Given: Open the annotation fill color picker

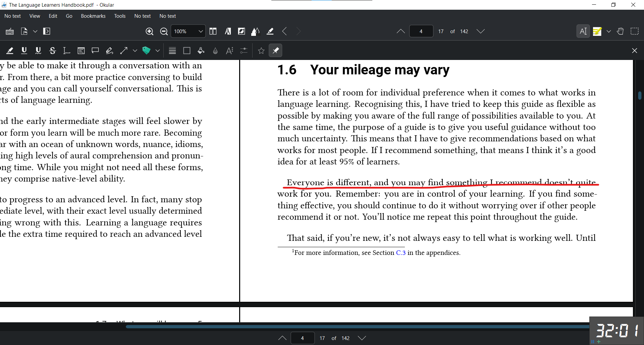Looking at the screenshot, I should point(201,51).
